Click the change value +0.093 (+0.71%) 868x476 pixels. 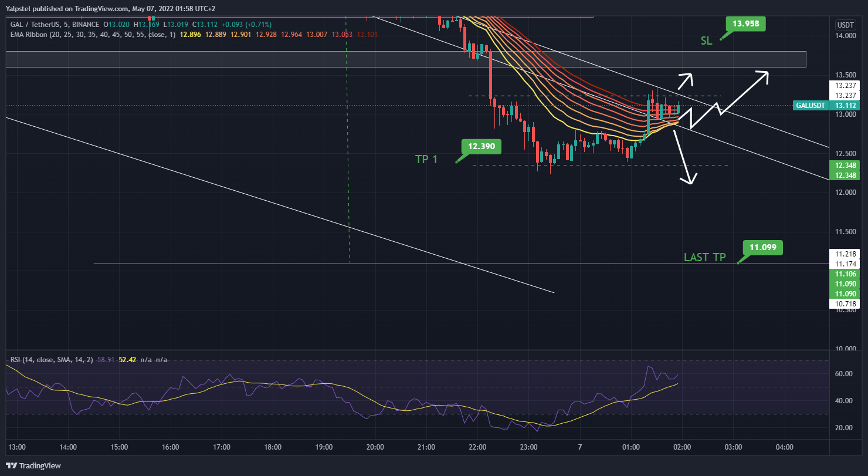(246, 25)
